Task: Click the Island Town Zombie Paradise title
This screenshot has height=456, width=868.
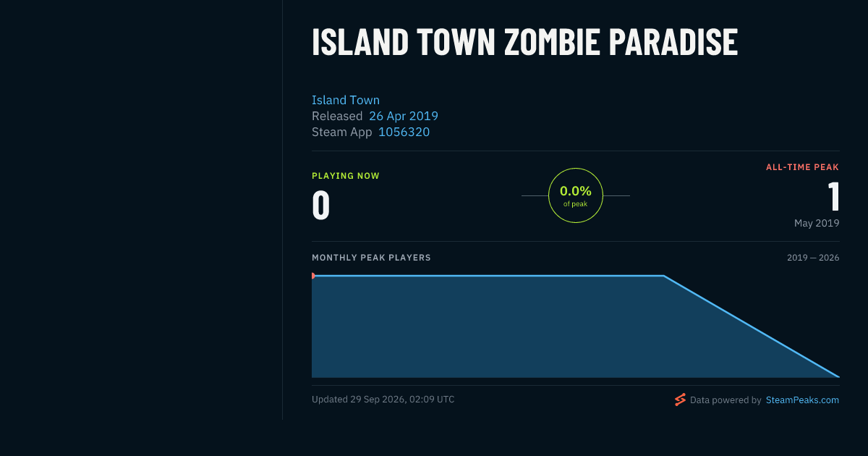Action: tap(524, 42)
